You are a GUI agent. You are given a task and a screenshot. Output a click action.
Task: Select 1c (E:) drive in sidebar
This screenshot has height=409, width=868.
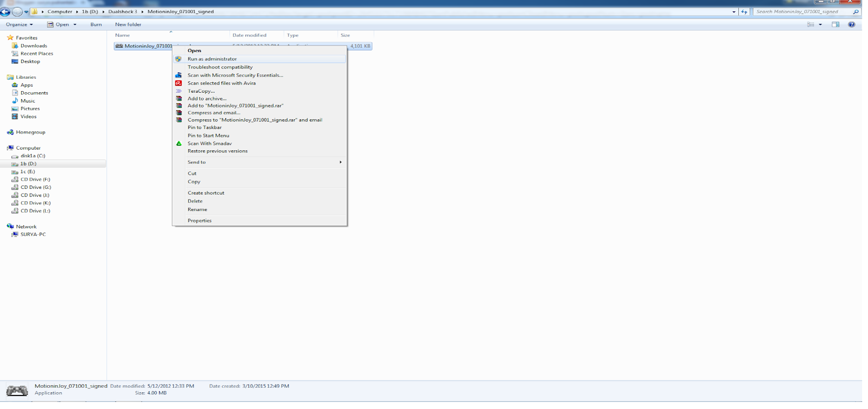click(x=27, y=172)
